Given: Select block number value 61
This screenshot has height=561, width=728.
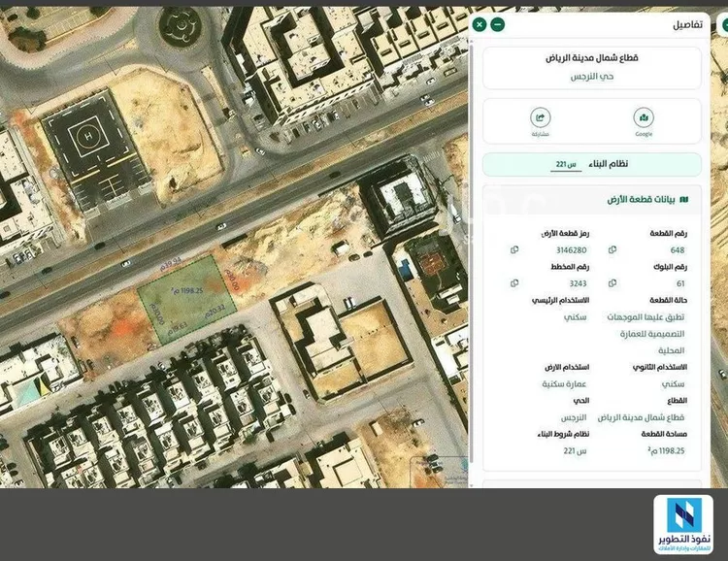Looking at the screenshot, I should tap(680, 283).
